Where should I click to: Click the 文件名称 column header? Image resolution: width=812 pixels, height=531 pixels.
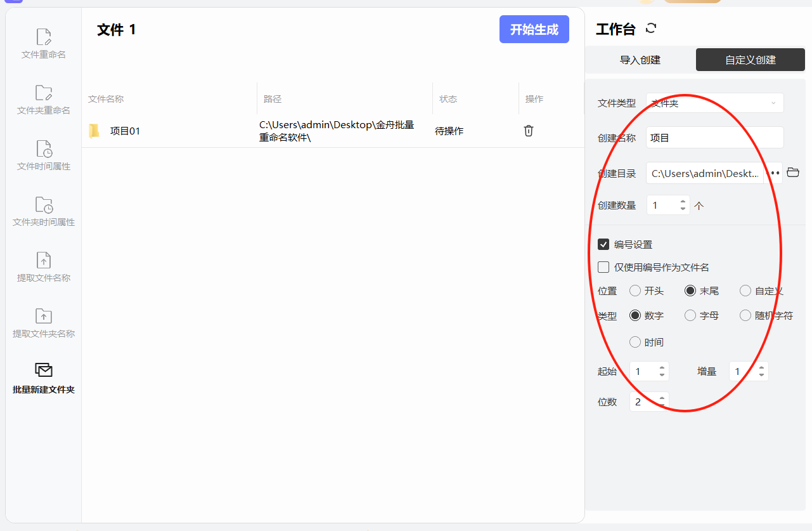106,99
